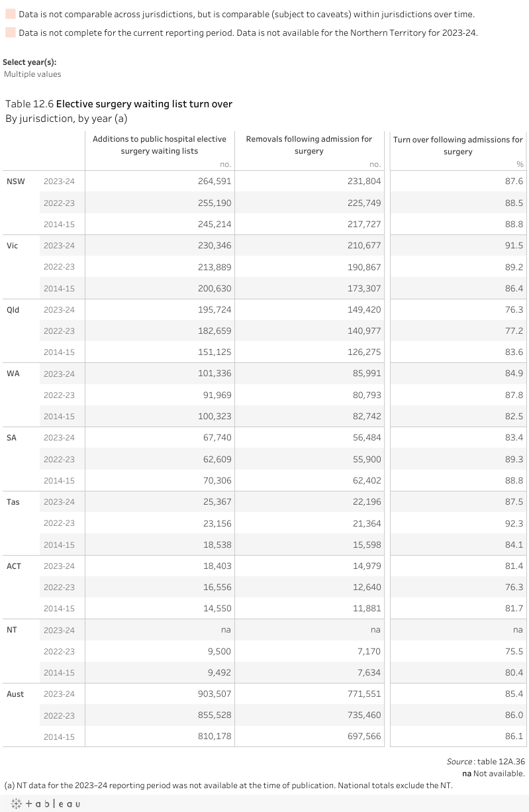Click ACT 2022-23 turn over value 76.3

tap(514, 587)
